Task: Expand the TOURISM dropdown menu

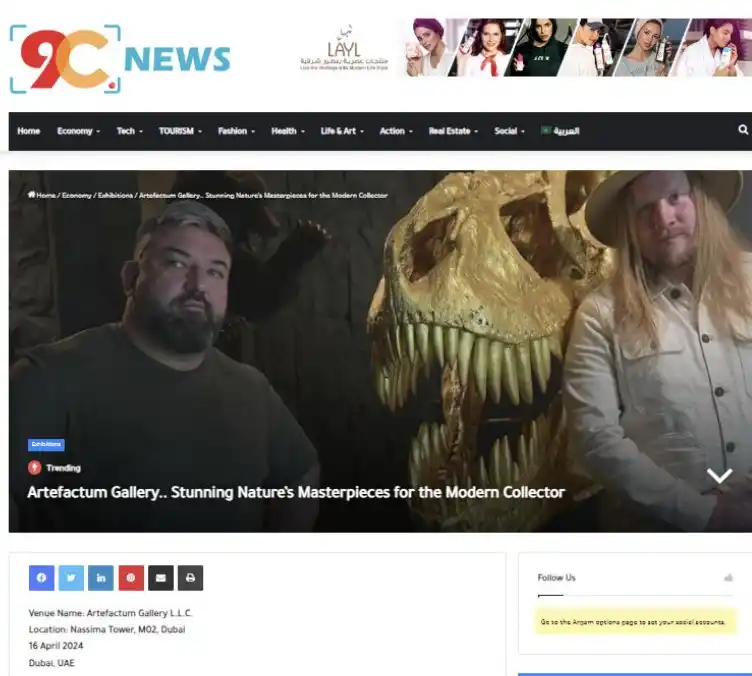Action: [x=180, y=131]
